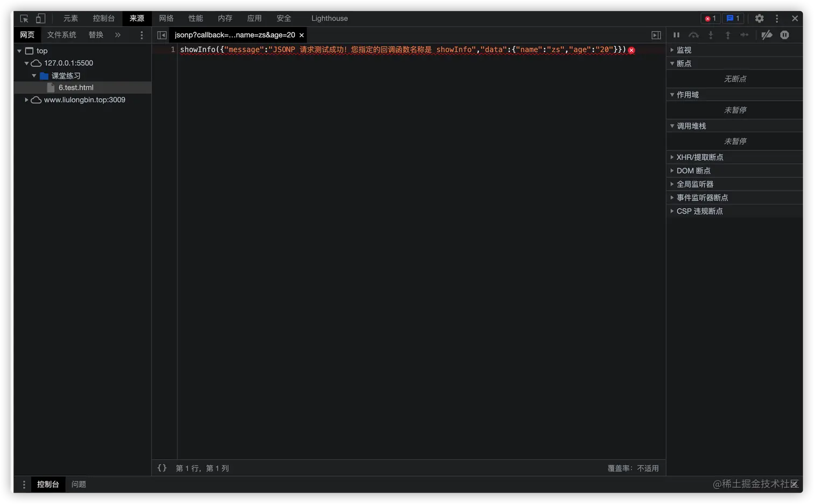This screenshot has width=814, height=504.
Task: Go to the 应用 panel tab
Action: pos(254,18)
